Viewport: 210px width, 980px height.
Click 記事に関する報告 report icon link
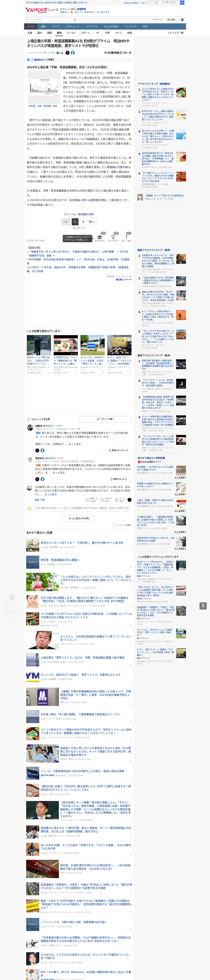36,241
